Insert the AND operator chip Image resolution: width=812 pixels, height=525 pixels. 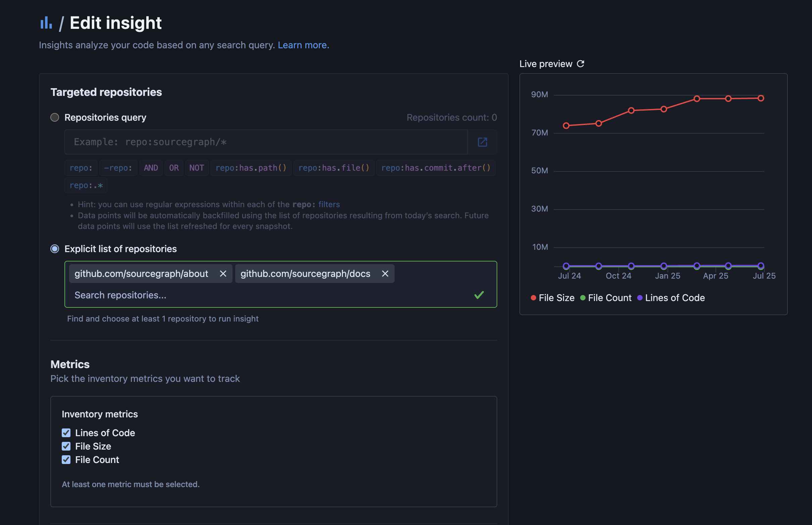point(151,168)
